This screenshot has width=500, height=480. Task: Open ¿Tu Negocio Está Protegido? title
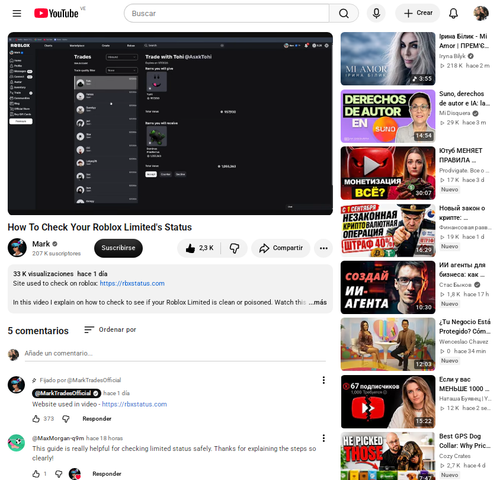coord(465,327)
